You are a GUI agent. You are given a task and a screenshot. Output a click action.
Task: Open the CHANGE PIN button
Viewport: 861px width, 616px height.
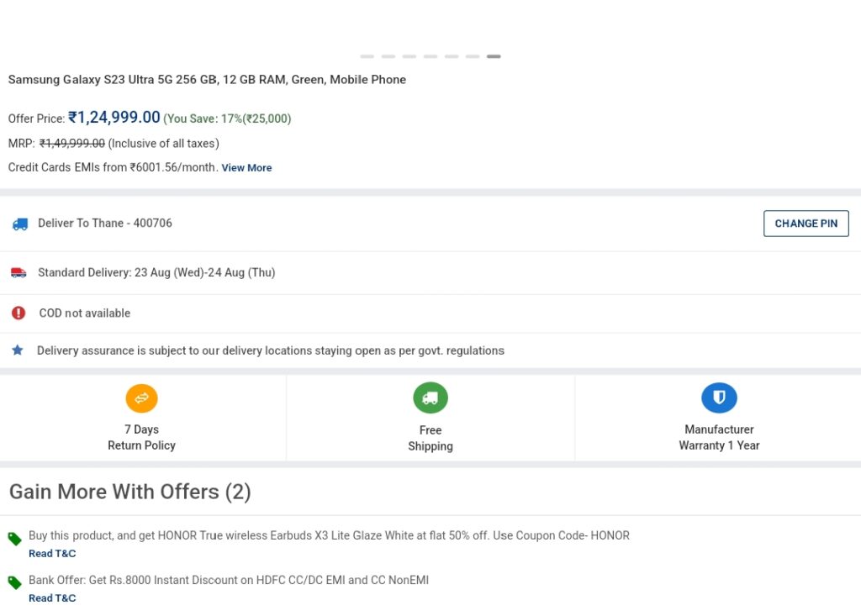(x=806, y=224)
